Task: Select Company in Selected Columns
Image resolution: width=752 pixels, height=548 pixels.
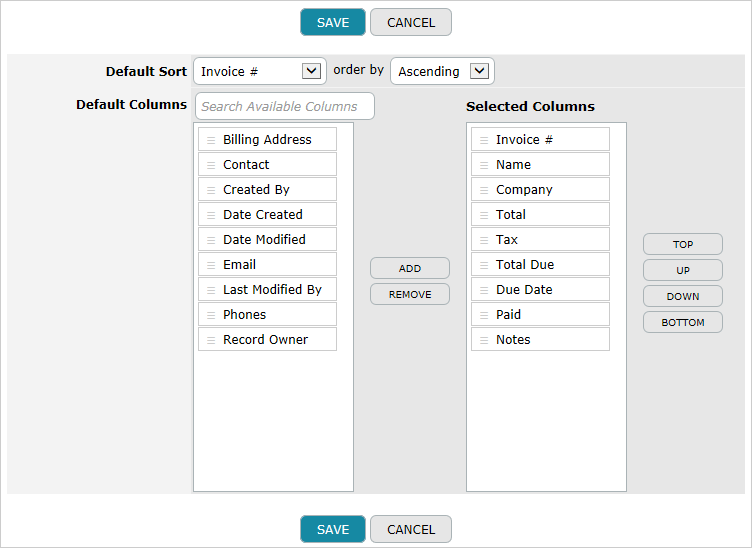Action: tap(540, 189)
